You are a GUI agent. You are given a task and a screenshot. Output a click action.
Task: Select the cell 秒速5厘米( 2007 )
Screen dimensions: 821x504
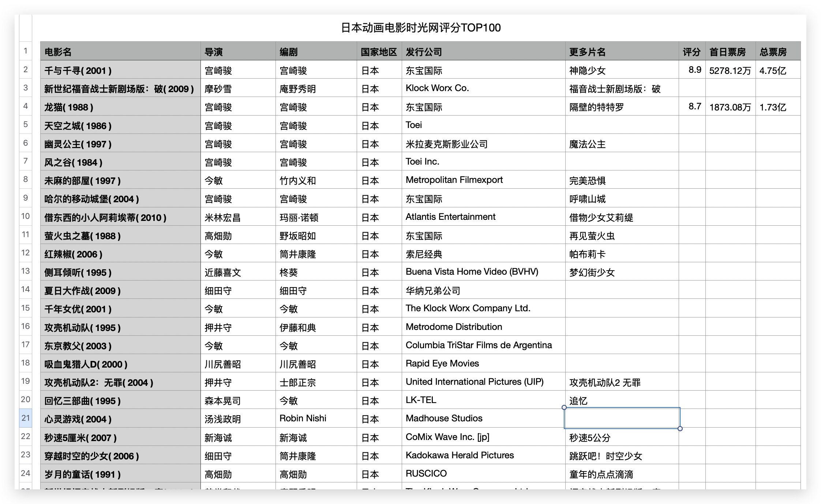[120, 437]
